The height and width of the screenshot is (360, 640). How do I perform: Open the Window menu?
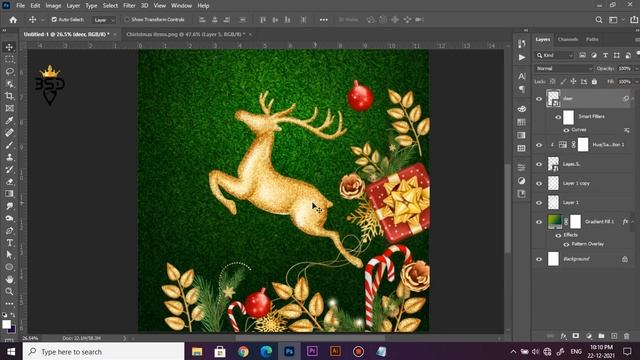coord(181,6)
